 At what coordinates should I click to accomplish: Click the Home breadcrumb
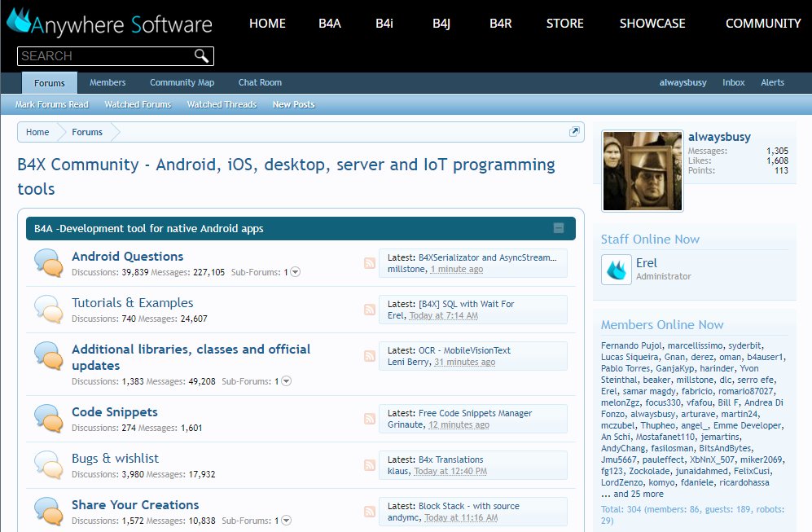[37, 132]
